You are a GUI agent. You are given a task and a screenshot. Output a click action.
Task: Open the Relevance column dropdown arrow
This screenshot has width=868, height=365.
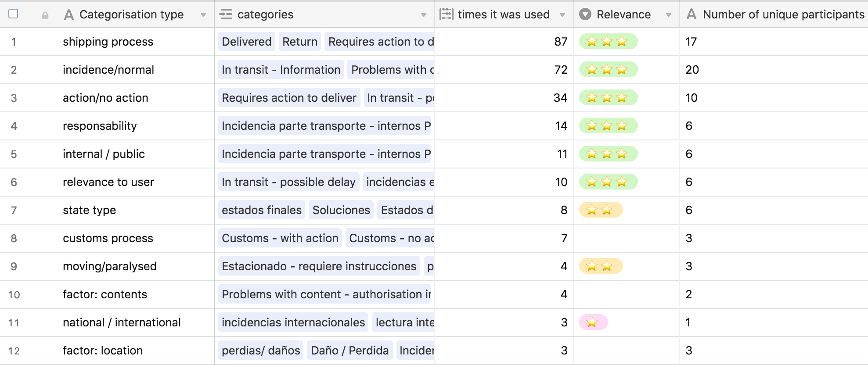[668, 15]
